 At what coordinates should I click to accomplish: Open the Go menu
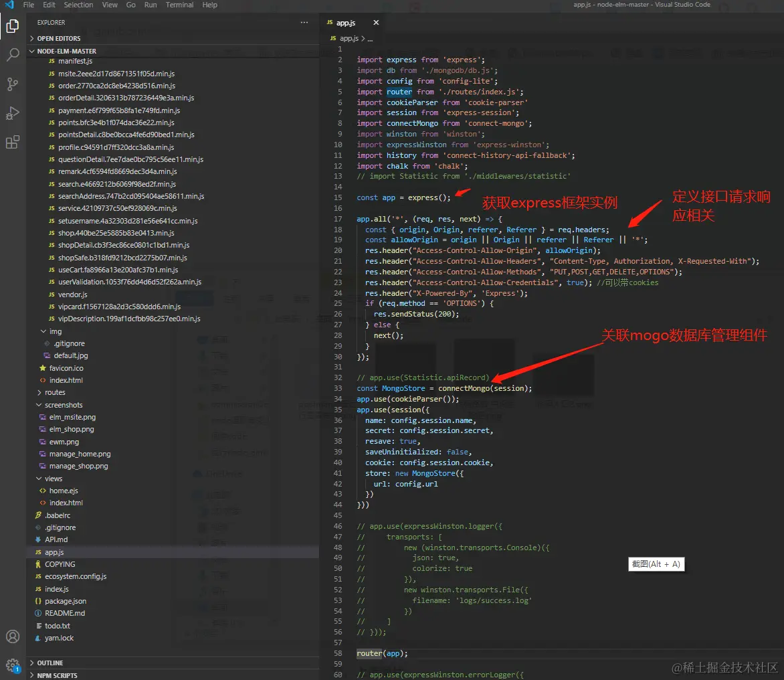click(x=130, y=5)
